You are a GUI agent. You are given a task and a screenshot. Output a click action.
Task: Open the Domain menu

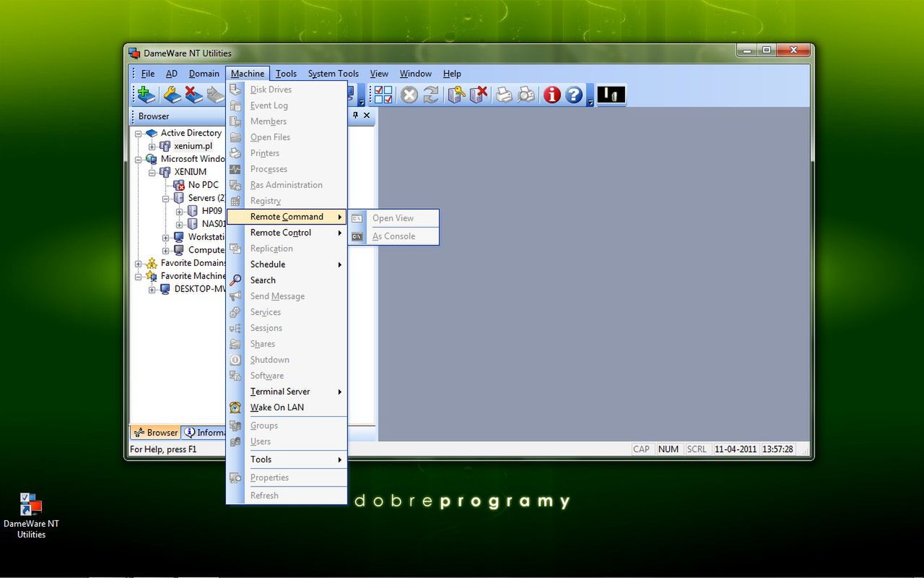pos(204,74)
